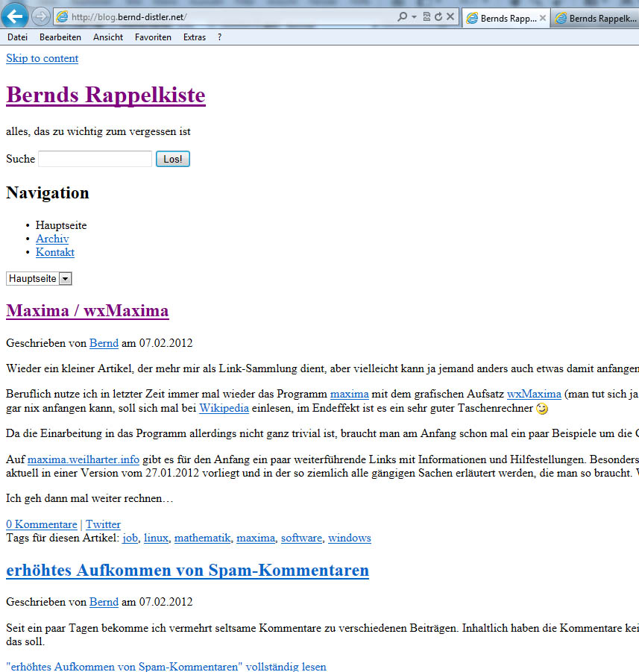639x672 pixels.
Task: Refresh the page with the reload icon
Action: coord(438,16)
